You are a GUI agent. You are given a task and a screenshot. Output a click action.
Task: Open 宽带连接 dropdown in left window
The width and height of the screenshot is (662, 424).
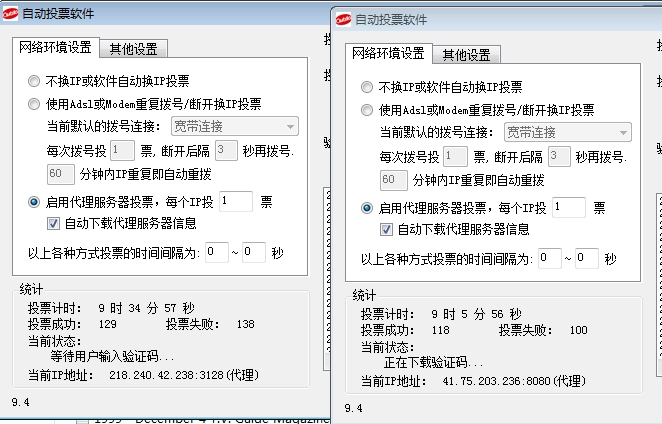235,126
